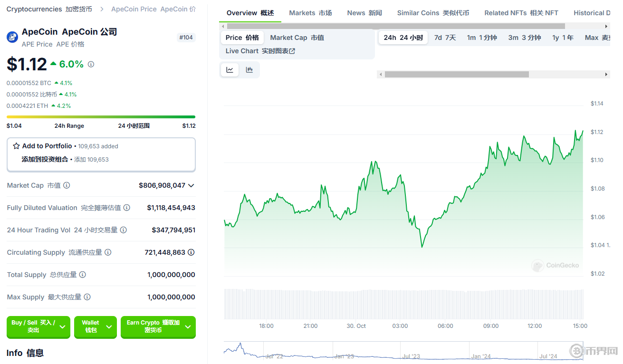Open Live Chart link

point(260,51)
